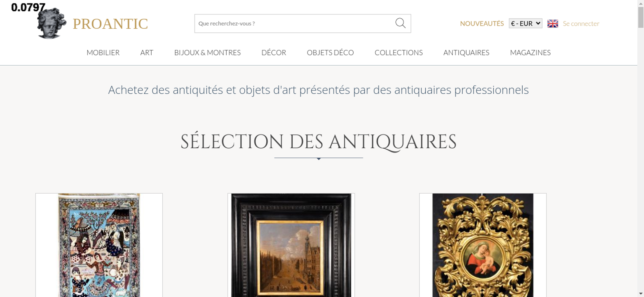Open the framed city street painting thumbnail
Viewport: 644px width, 297px height.
pyautogui.click(x=291, y=245)
